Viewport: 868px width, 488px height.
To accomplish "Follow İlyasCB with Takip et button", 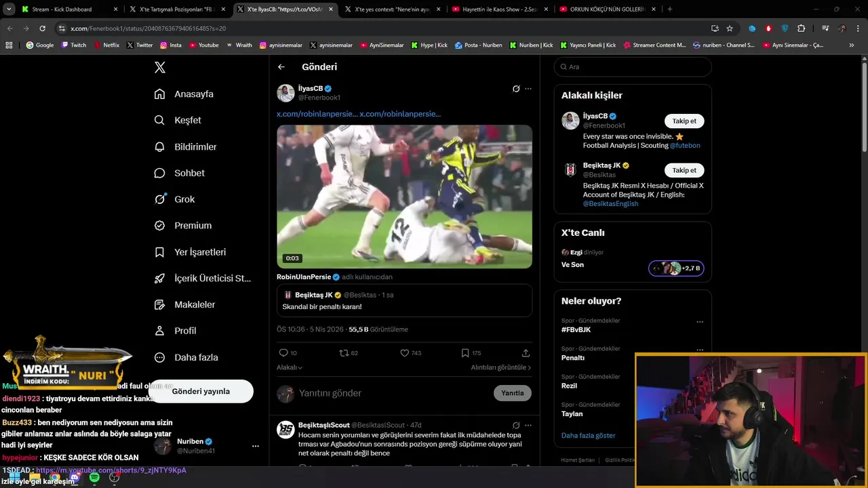I will pos(684,121).
